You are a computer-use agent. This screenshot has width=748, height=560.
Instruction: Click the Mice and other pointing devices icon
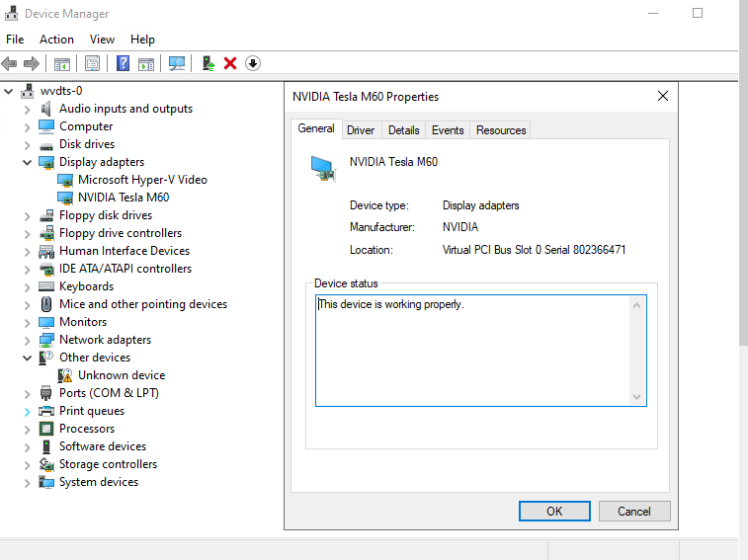coord(46,304)
